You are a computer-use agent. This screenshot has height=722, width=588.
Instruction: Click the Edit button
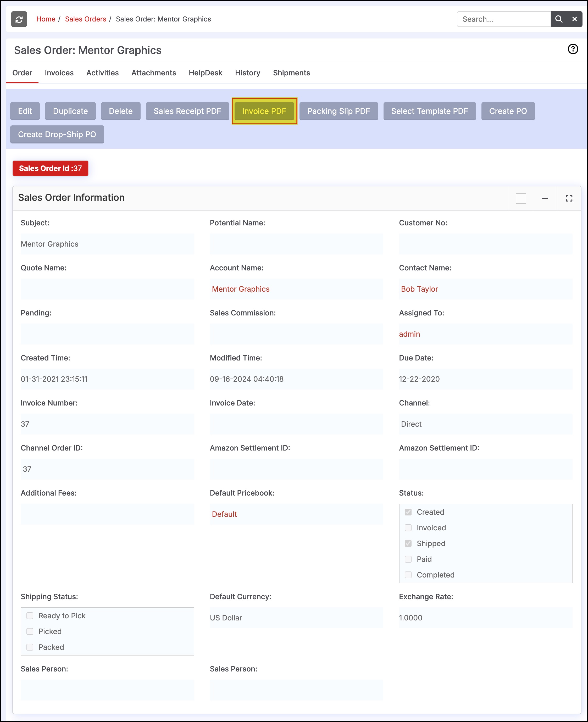point(25,111)
